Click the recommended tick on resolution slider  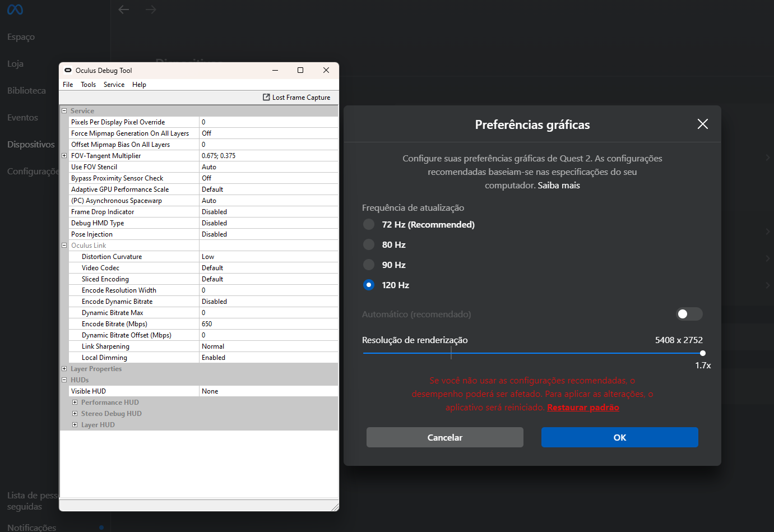451,353
